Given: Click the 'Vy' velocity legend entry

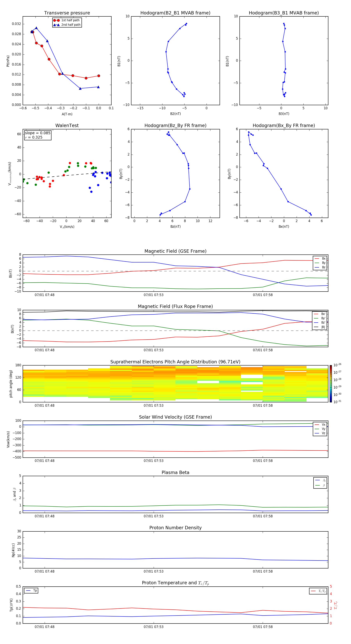Looking at the screenshot, I should point(320,429).
